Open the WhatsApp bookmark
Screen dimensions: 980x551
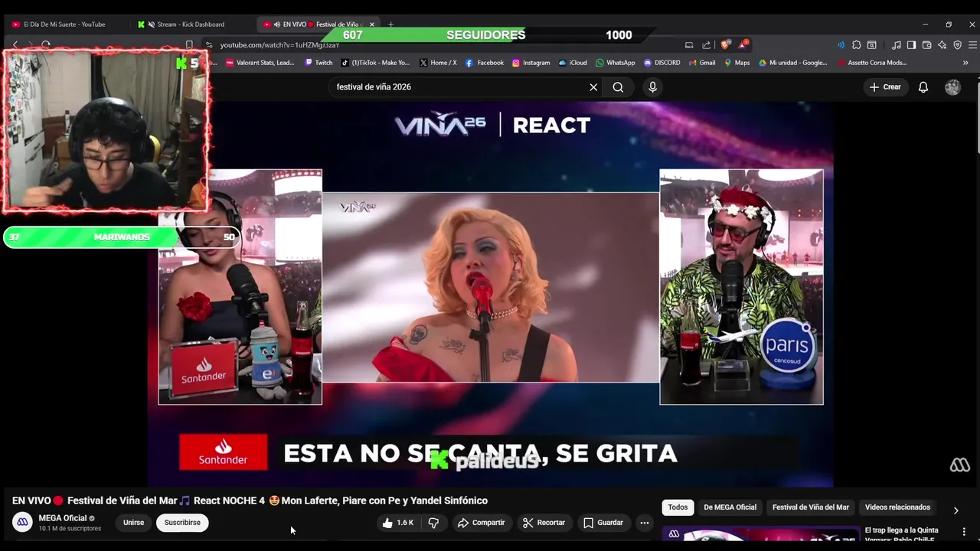pyautogui.click(x=615, y=63)
